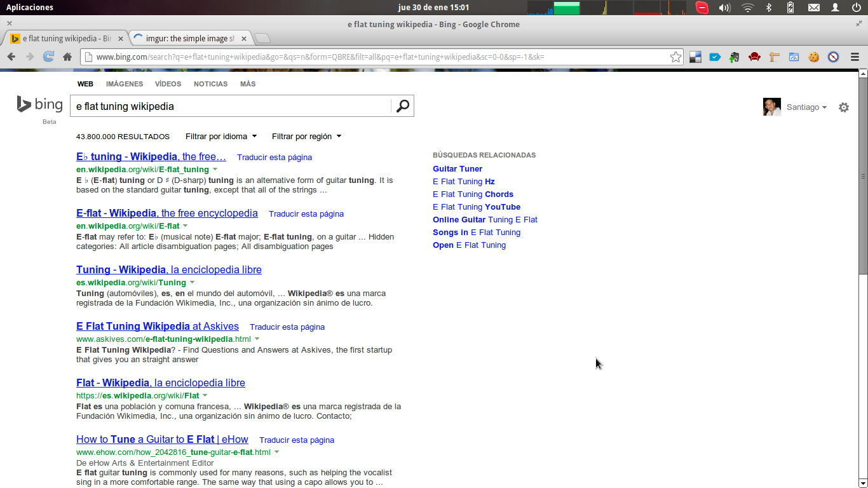The width and height of the screenshot is (868, 488).
Task: Open Tuning - Wikipedia, la enciclopedia libre
Action: tap(169, 270)
